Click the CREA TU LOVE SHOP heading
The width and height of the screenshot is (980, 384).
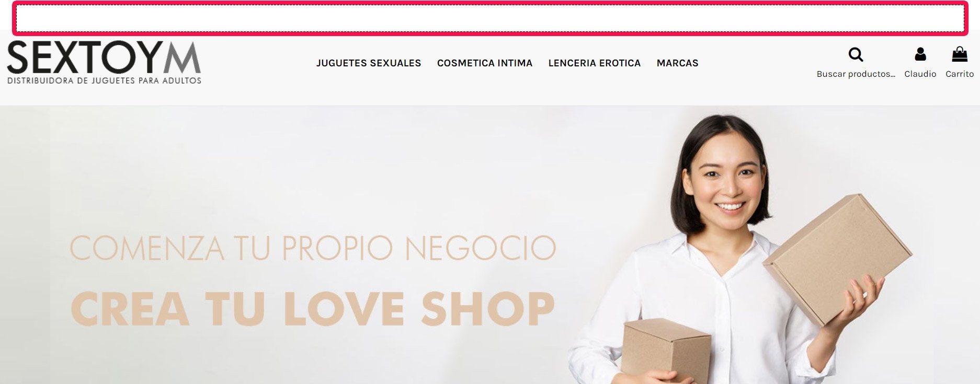click(313, 308)
